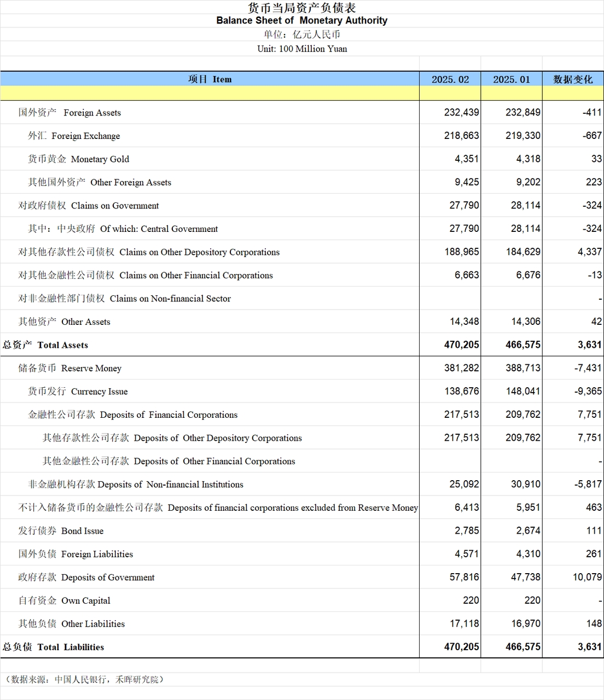604x700 pixels.
Task: Click the data source note at bottom
Action: tap(84, 679)
